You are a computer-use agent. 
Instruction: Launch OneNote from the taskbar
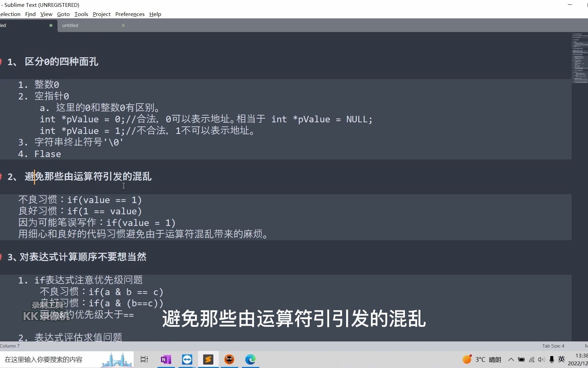166,359
